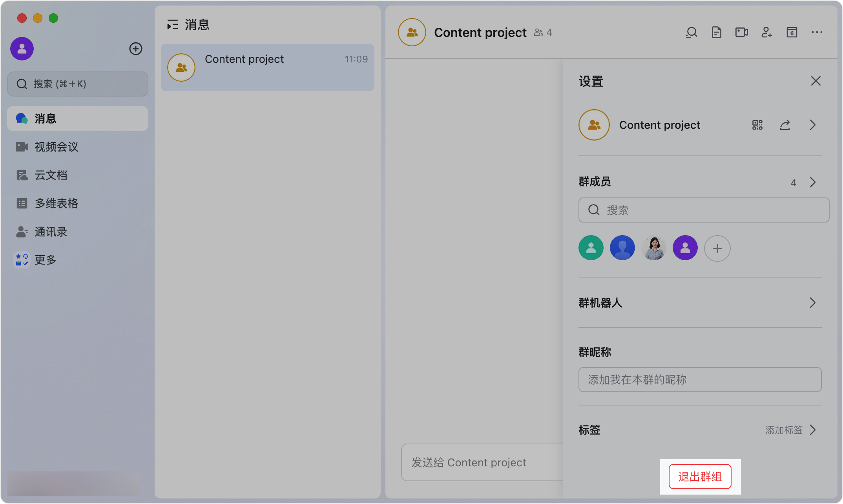Click the 搜索 member search field

[x=704, y=210]
